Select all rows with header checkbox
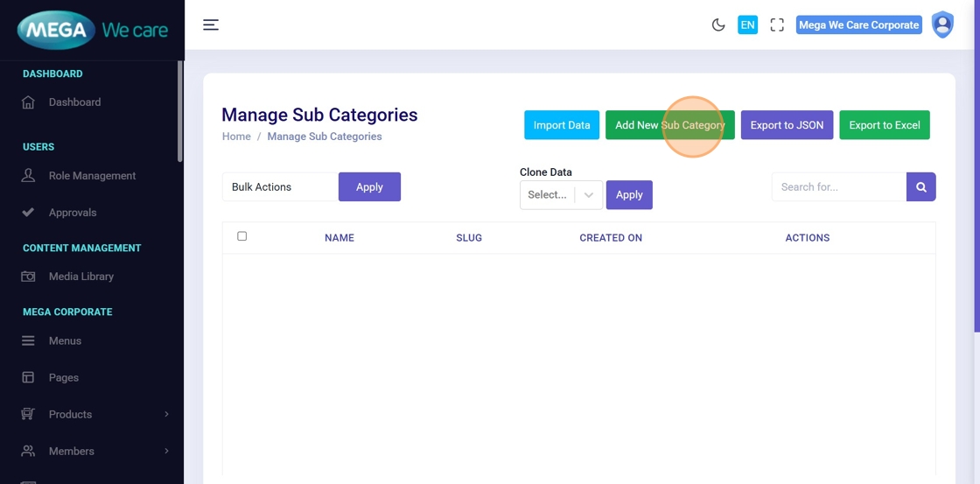The width and height of the screenshot is (980, 484). [x=242, y=236]
